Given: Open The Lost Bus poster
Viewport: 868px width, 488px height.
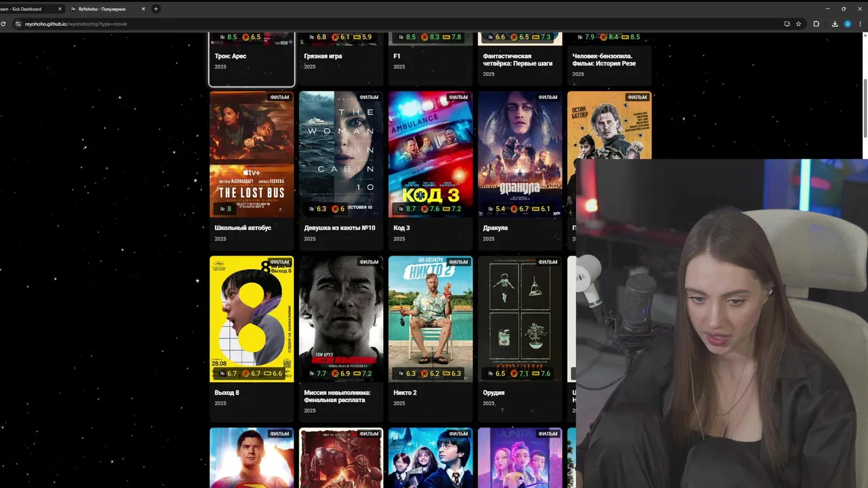Looking at the screenshot, I should click(x=252, y=155).
